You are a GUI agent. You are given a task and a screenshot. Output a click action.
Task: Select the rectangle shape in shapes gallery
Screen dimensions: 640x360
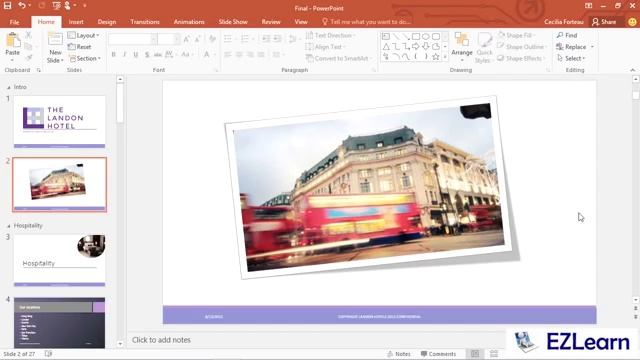point(416,37)
